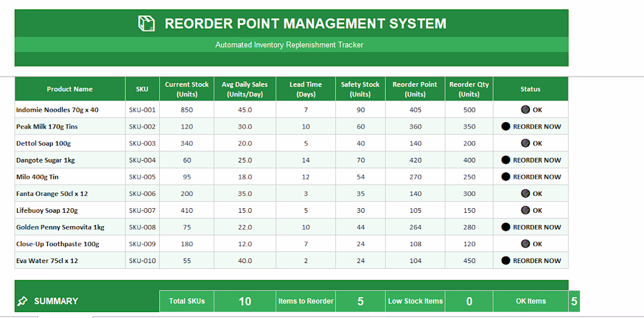Viewport: 644px width, 318px height.
Task: Select reorder quantity value 500
Action: coord(469,109)
